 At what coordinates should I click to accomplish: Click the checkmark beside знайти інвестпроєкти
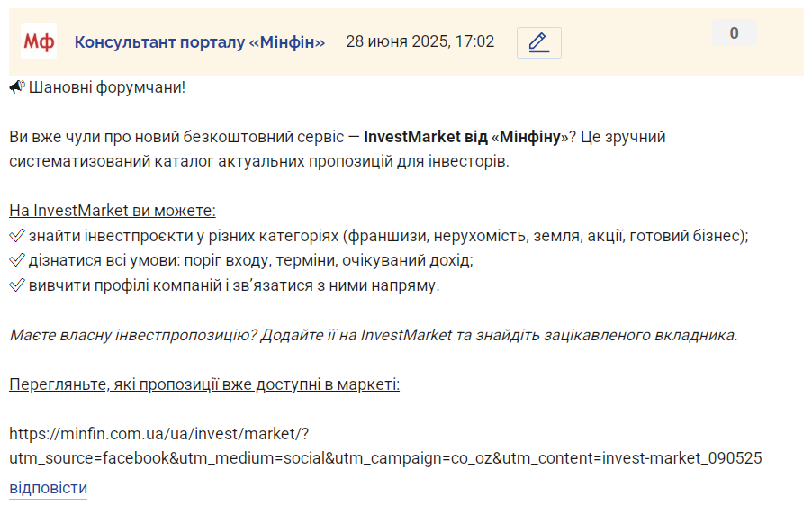click(16, 236)
